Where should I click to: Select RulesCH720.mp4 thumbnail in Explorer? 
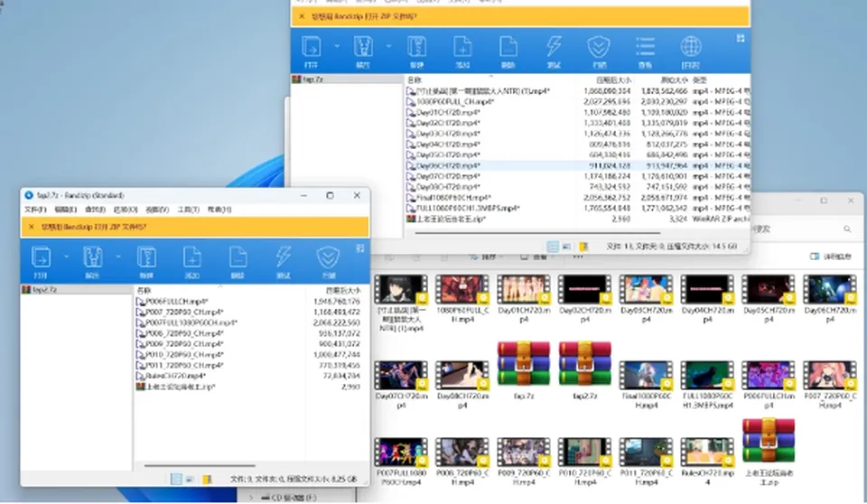point(707,462)
